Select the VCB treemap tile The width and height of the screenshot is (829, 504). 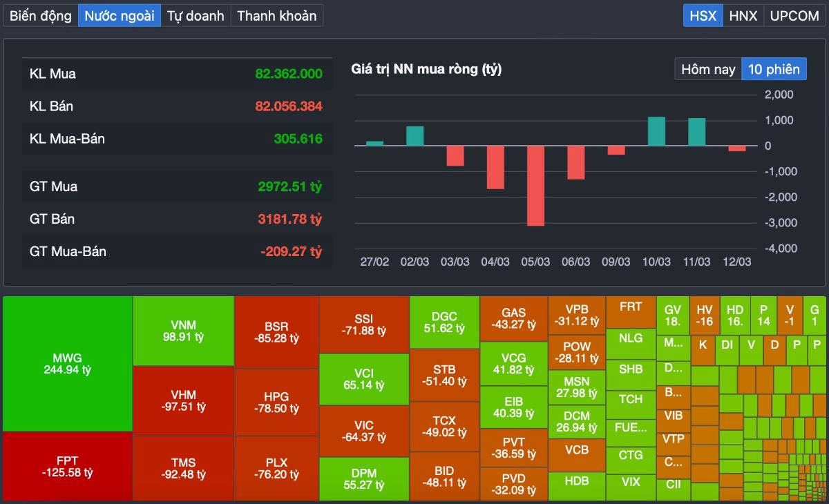[577, 455]
